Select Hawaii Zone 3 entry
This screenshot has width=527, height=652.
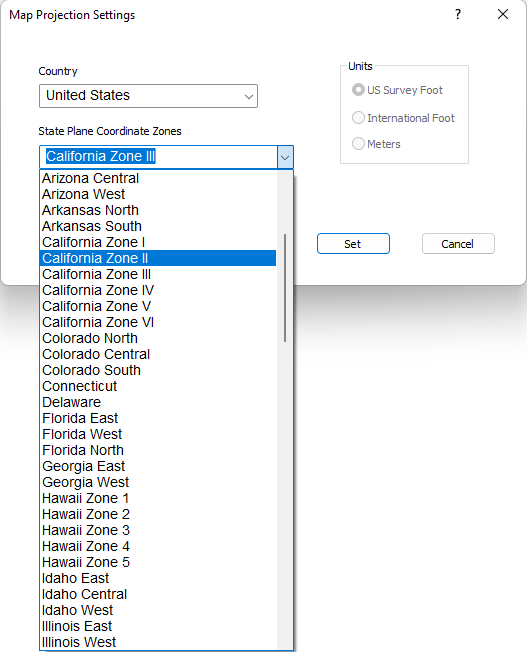[158, 530]
